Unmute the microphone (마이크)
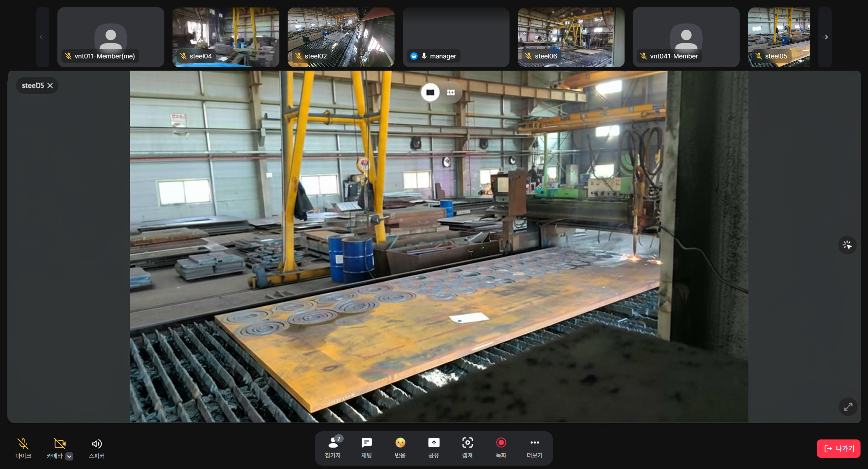 pos(23,448)
